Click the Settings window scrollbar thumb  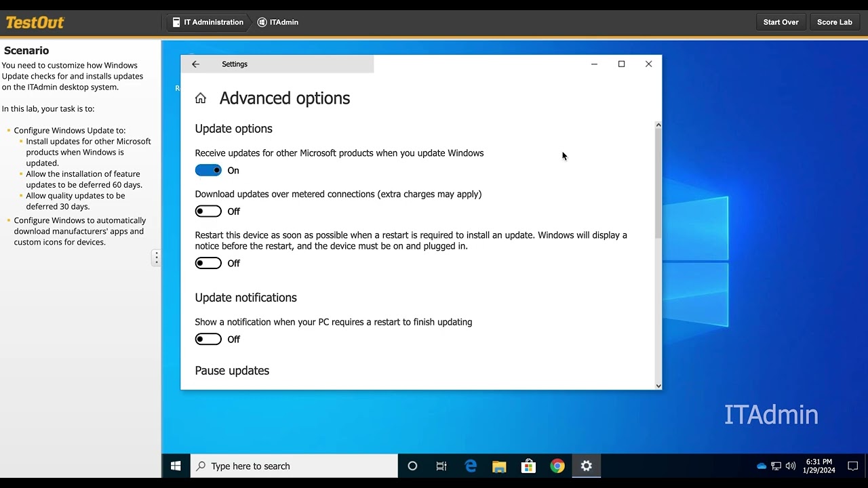click(658, 183)
